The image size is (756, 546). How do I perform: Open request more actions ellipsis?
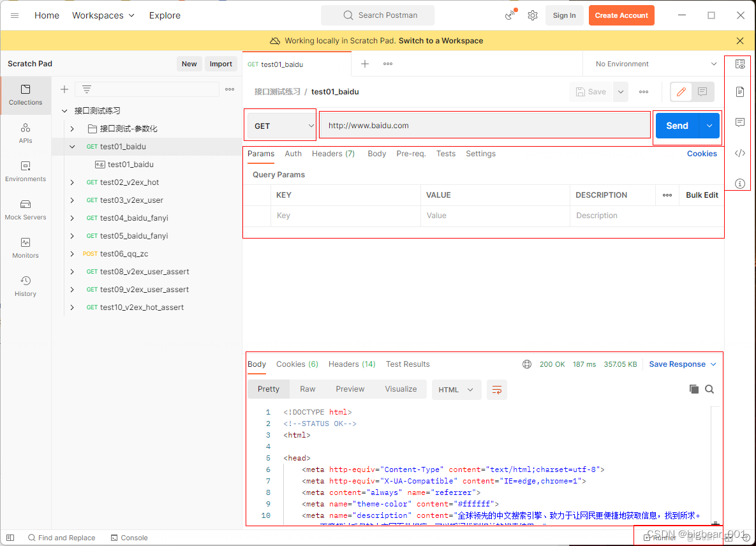pos(644,92)
